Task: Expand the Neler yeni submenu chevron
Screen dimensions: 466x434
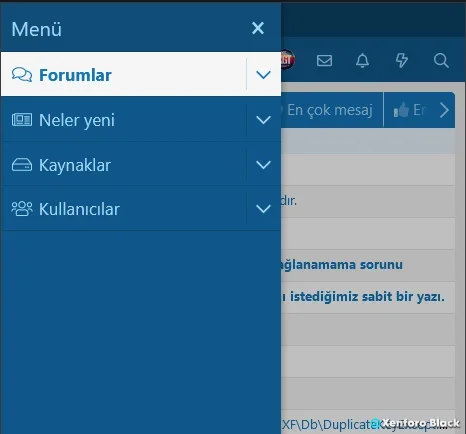Action: [x=263, y=120]
